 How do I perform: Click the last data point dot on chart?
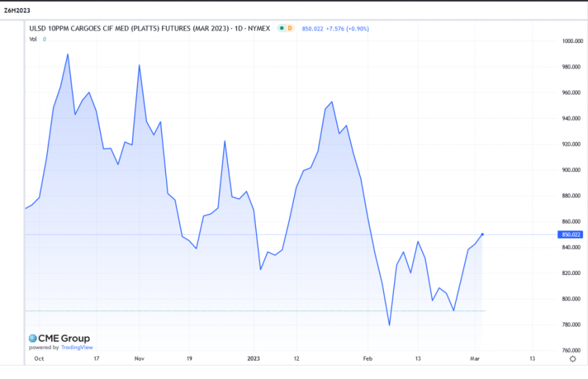(x=482, y=234)
